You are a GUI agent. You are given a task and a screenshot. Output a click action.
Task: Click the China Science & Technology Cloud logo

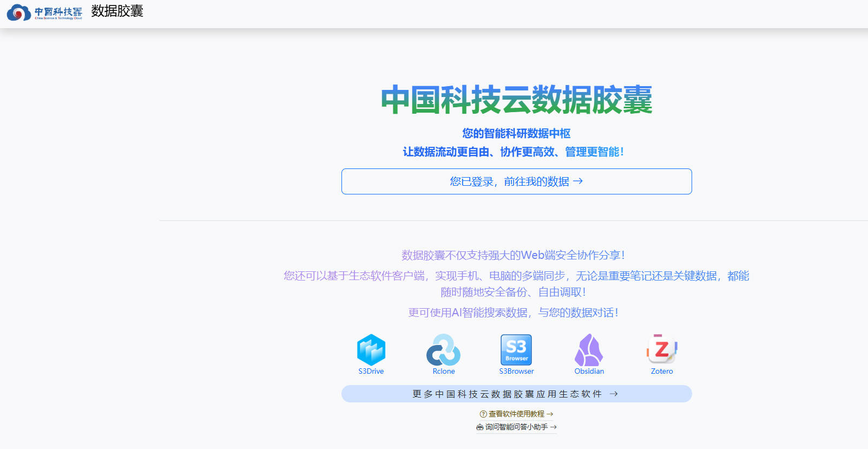pyautogui.click(x=44, y=12)
